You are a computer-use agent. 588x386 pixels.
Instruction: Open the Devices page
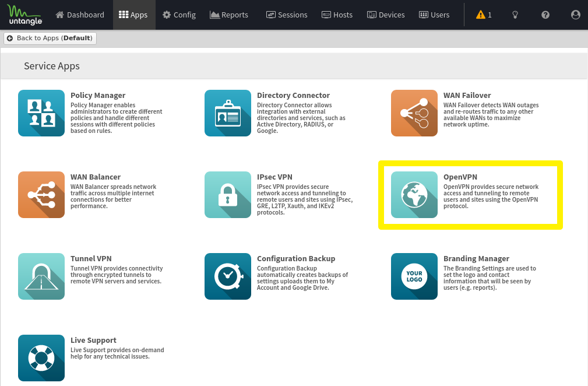tap(386, 15)
